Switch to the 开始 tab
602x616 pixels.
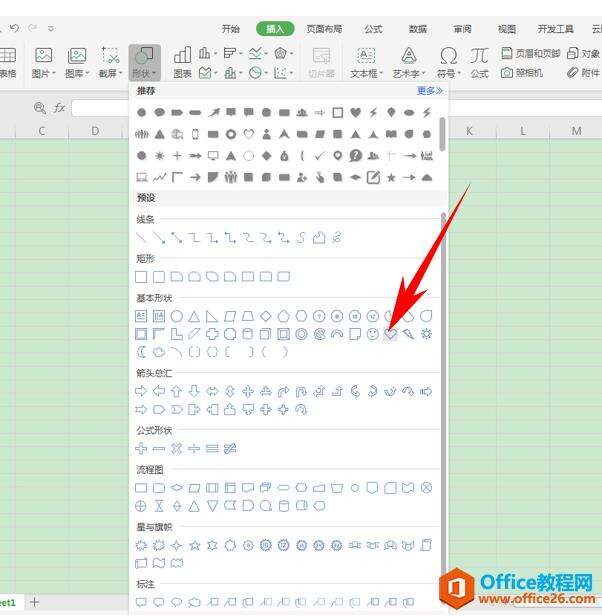(x=231, y=29)
